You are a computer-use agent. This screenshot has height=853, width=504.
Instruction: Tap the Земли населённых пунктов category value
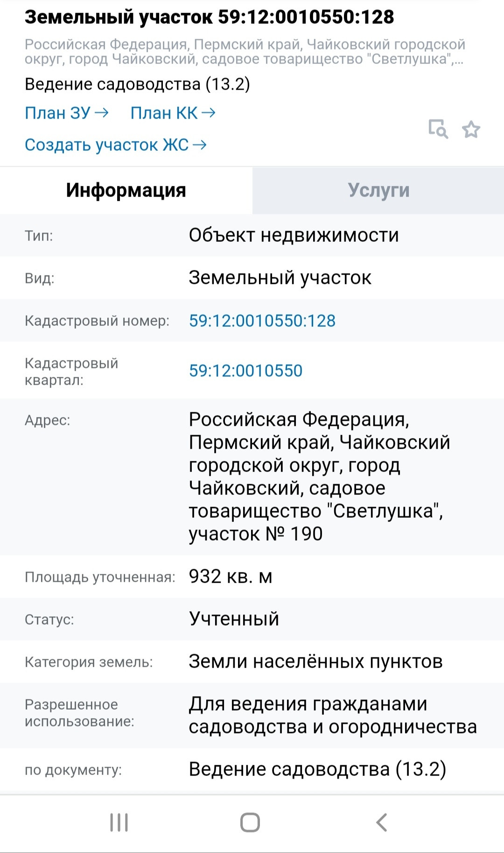point(315,662)
